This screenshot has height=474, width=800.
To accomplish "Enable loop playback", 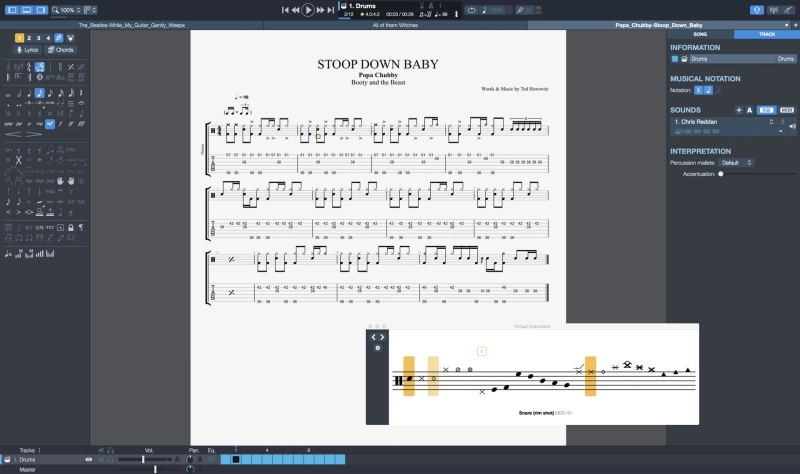I will click(x=471, y=10).
